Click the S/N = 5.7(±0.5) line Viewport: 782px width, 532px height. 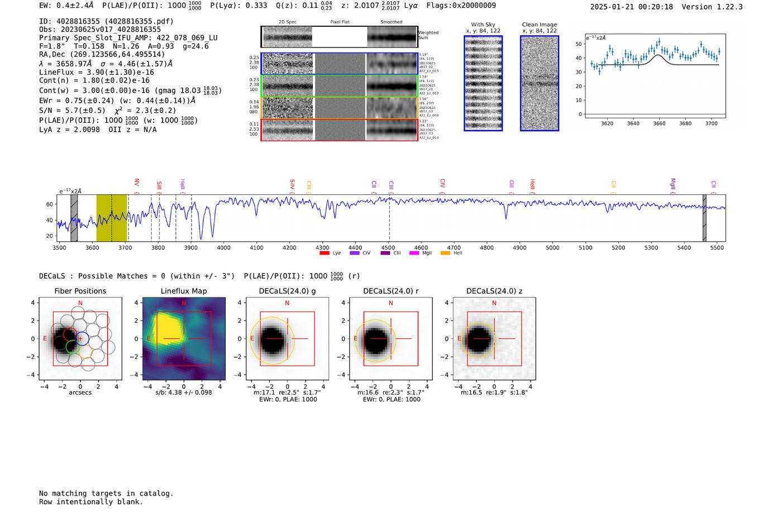72,111
